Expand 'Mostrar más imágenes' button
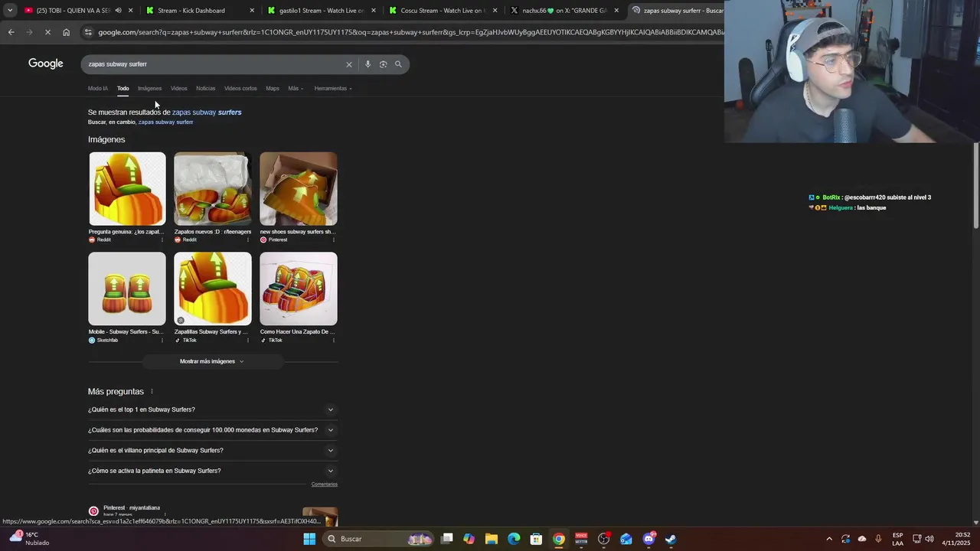Image resolution: width=980 pixels, height=551 pixels. (212, 361)
